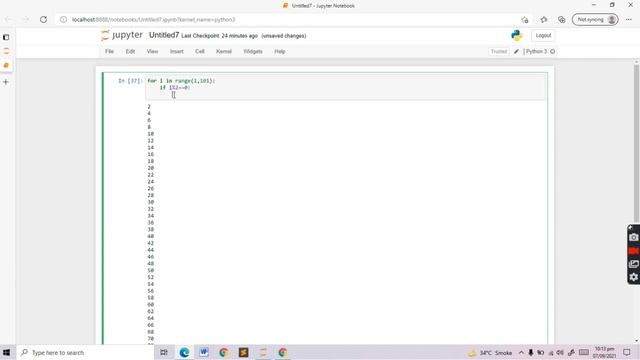Click the Logout button
Screen dimensions: 640x360
point(543,36)
